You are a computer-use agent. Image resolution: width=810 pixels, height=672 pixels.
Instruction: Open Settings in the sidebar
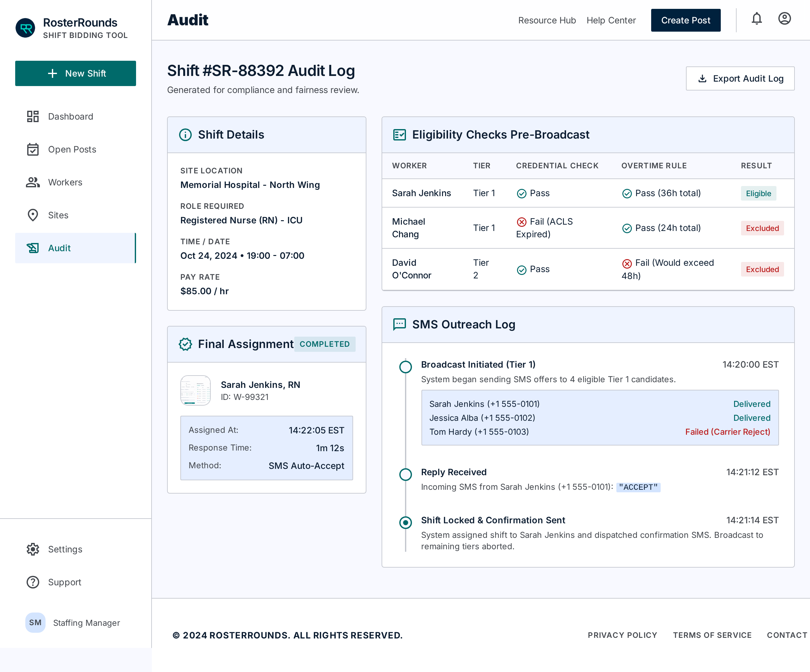pos(76,549)
